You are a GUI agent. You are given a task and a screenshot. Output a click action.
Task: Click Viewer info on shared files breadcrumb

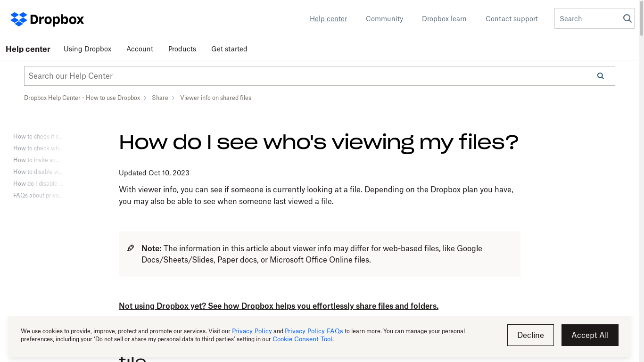click(x=215, y=98)
